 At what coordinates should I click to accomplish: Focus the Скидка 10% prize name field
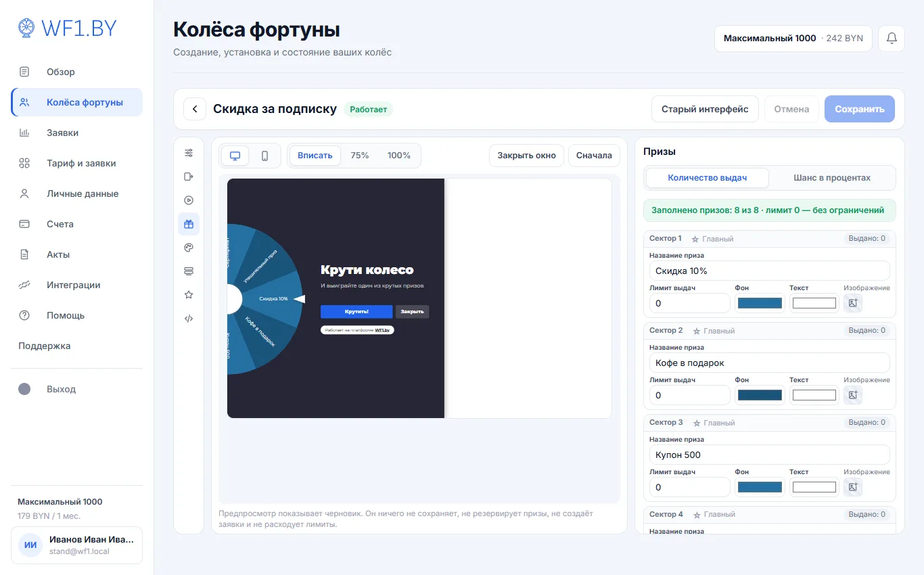tap(769, 271)
